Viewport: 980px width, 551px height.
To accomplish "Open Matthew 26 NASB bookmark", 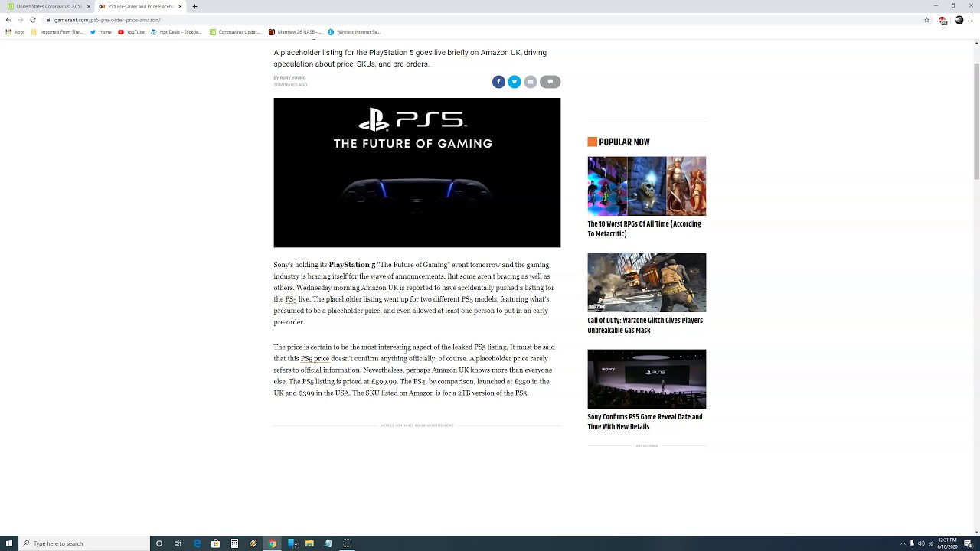I will point(295,32).
